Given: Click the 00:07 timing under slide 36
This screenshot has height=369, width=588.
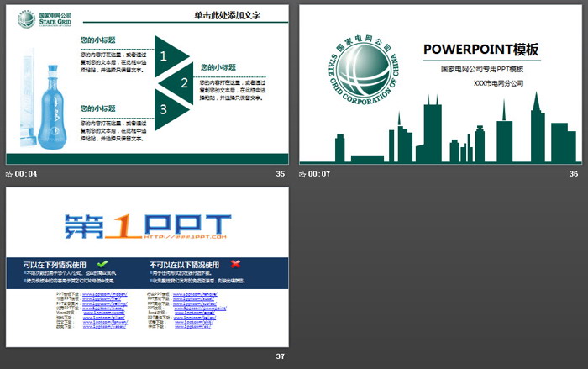Looking at the screenshot, I should click(x=319, y=174).
